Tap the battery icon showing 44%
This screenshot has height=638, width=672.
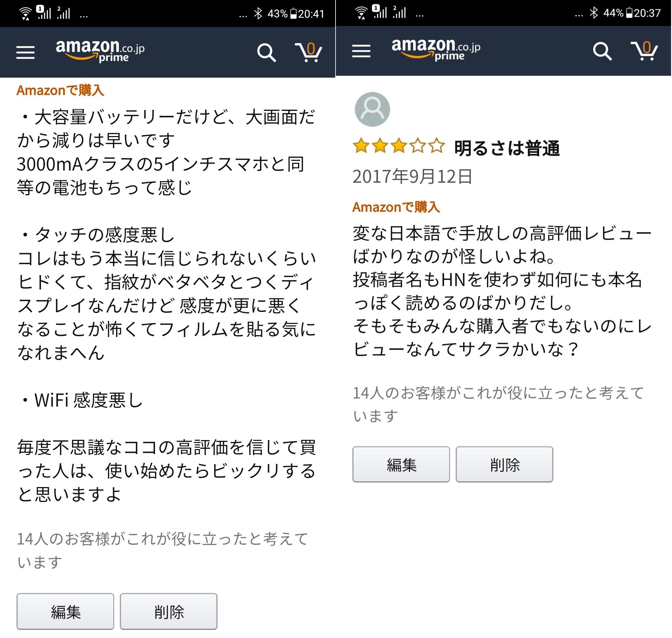[629, 13]
